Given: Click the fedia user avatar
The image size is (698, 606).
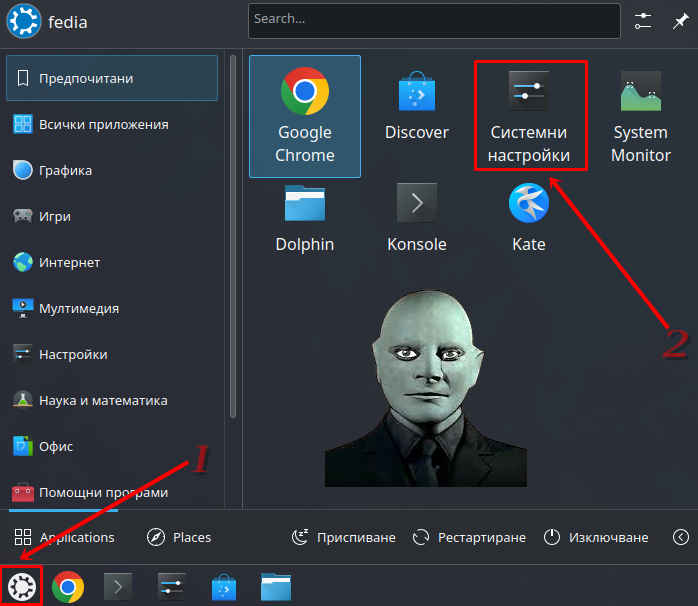Looking at the screenshot, I should coord(24,21).
